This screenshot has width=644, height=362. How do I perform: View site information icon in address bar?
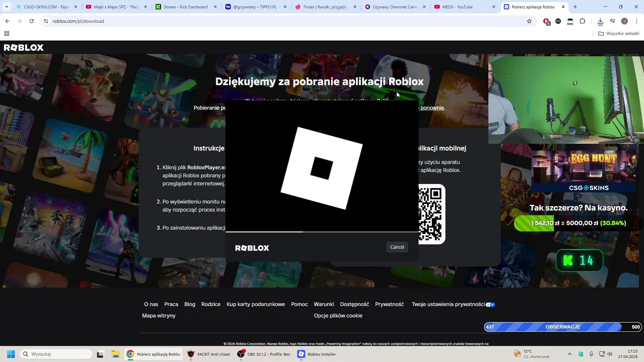46,21
